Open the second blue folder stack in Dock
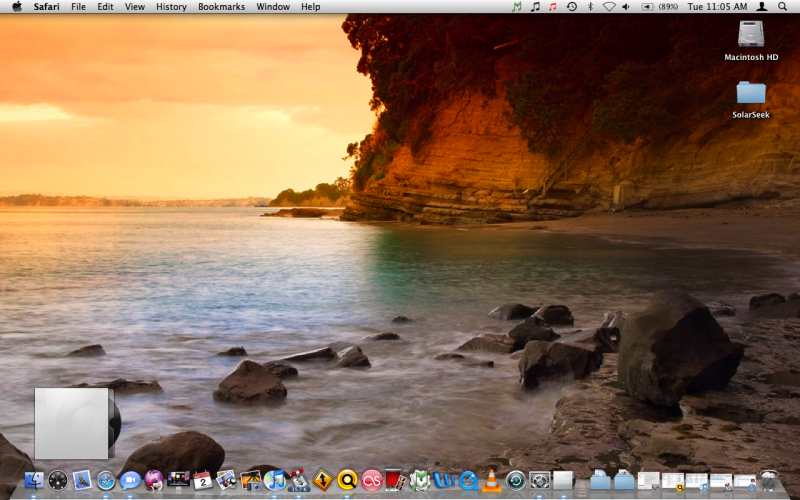Screen dimensions: 800x500 pos(624,480)
